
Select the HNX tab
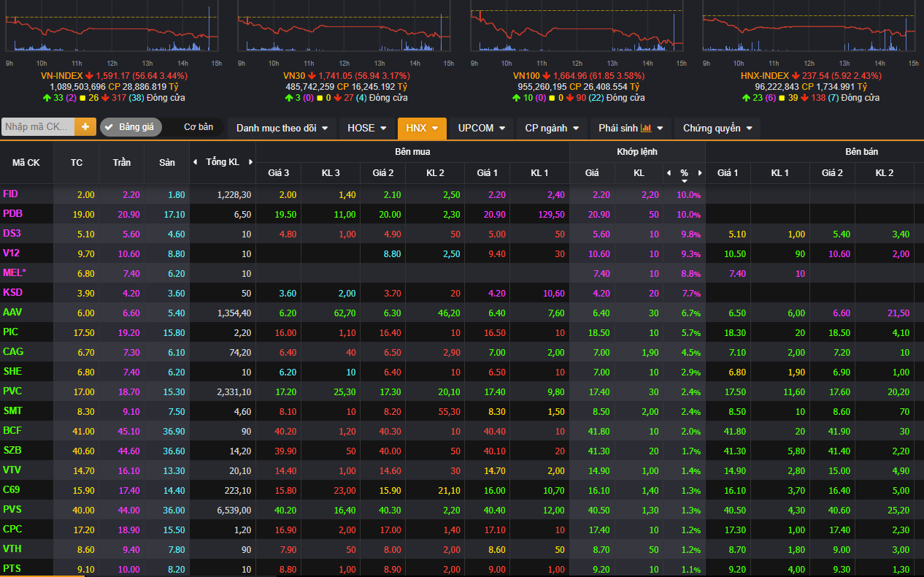(x=421, y=128)
